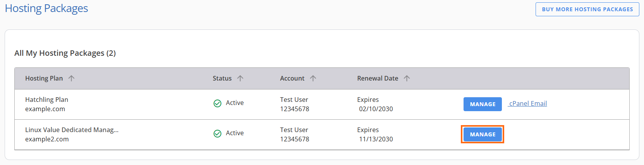Click Active checkmark icon for example.com

tap(218, 103)
